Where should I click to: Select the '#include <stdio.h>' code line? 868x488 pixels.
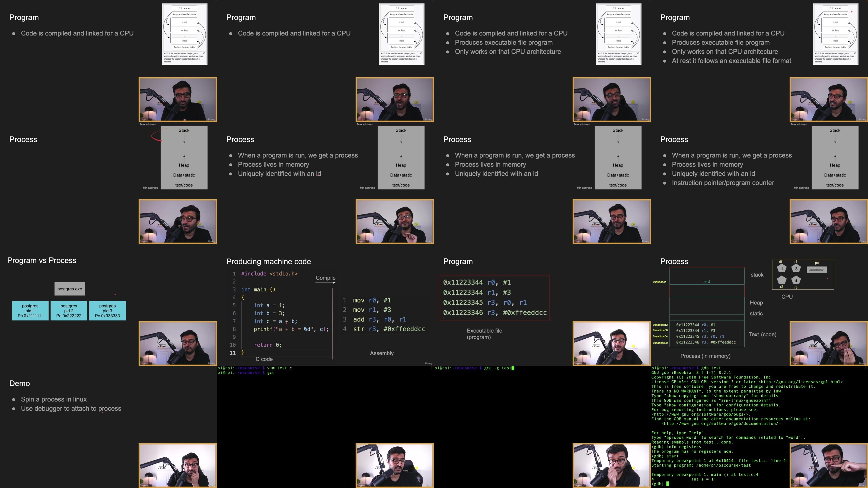269,274
